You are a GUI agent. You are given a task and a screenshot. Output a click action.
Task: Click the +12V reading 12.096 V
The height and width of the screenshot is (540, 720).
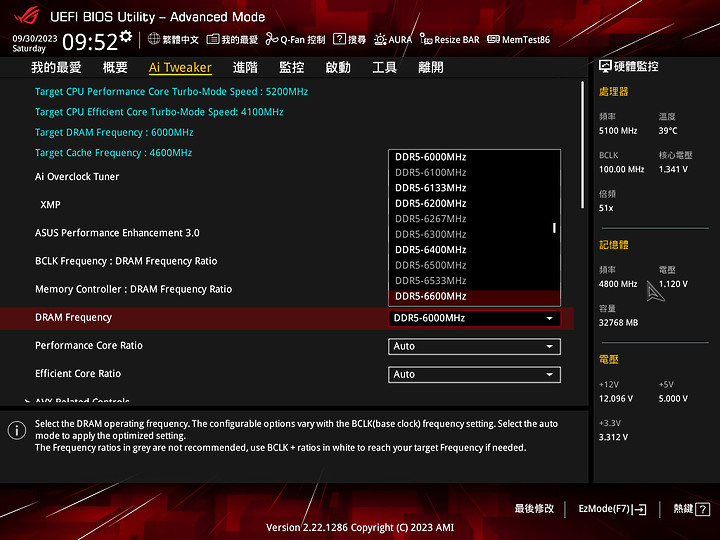click(616, 399)
